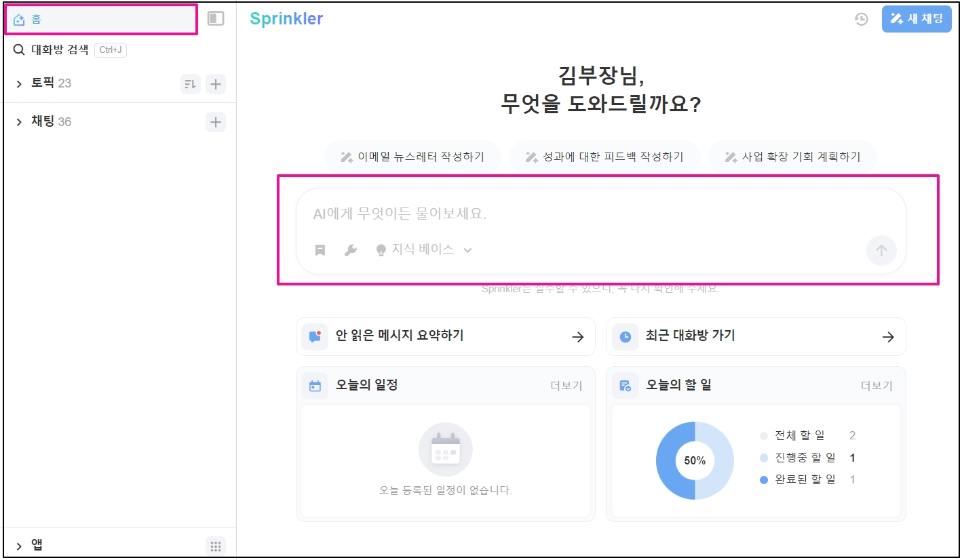Open the apps grid icon

click(216, 546)
